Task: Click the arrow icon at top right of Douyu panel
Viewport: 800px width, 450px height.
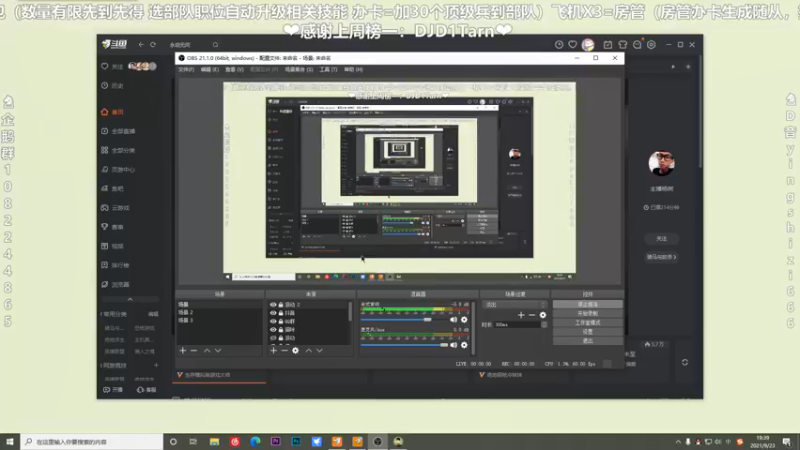Action: pyautogui.click(x=673, y=66)
